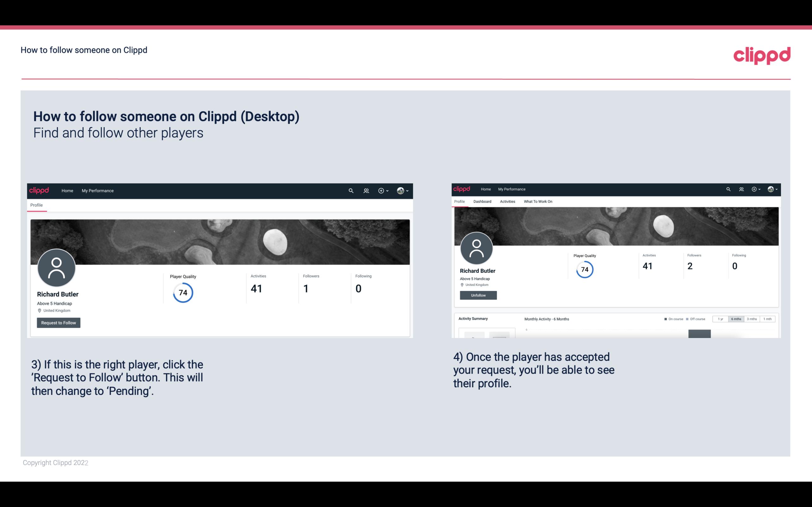Select the 'Activities' tab on right screen
The width and height of the screenshot is (812, 507).
click(x=507, y=202)
